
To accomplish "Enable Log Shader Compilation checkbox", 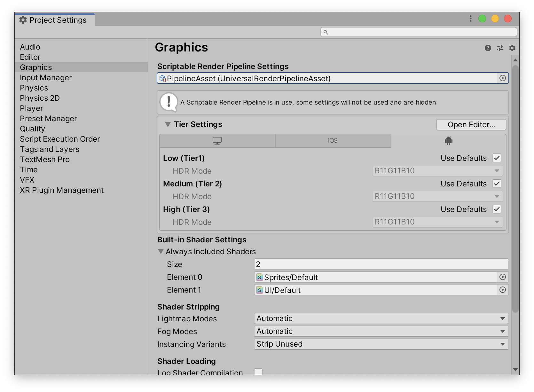I will click(258, 372).
